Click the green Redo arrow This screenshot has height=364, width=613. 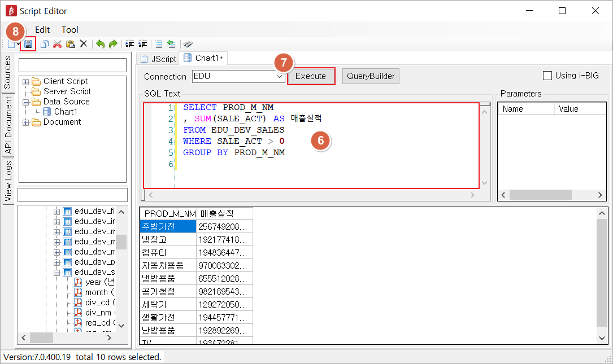click(113, 44)
